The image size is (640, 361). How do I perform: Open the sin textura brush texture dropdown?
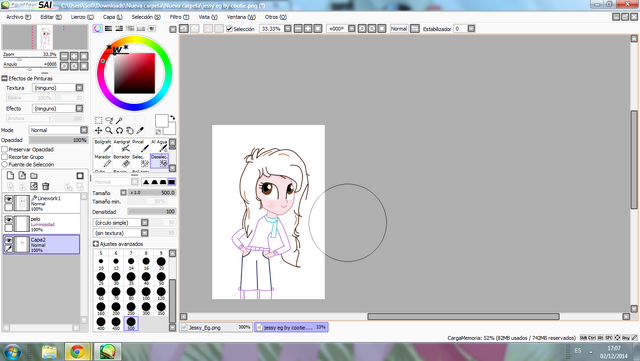click(x=144, y=233)
